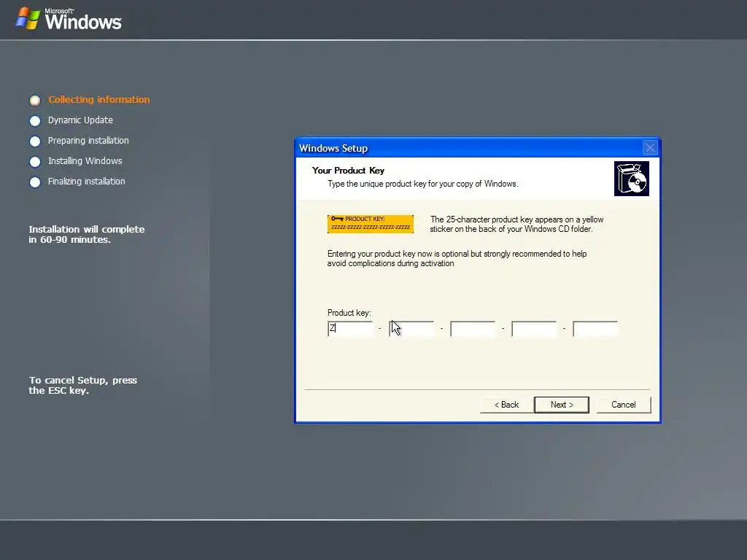
Task: Click the yellow PRODUCT KEY sticker image
Action: [371, 224]
